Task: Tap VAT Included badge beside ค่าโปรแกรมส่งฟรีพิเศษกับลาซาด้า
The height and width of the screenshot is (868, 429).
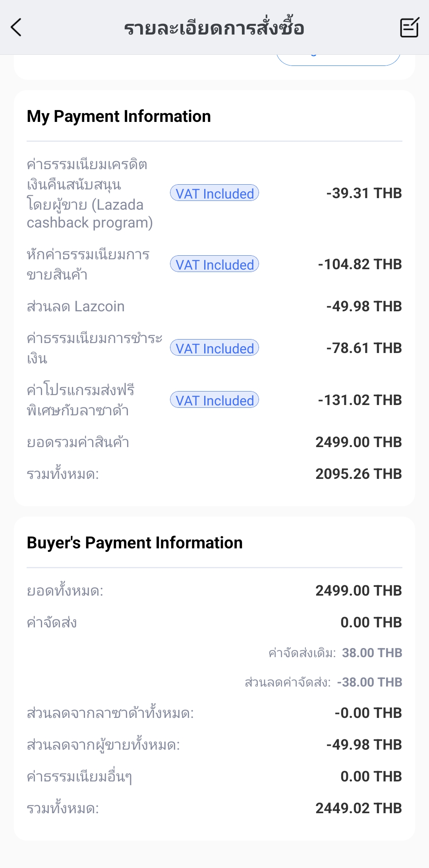Action: pos(214,400)
